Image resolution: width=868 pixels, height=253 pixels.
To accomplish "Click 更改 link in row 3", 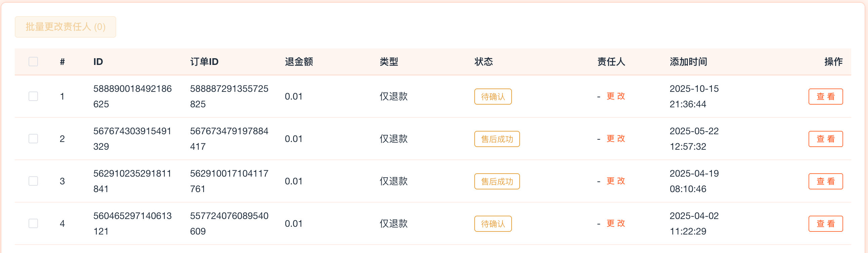I will (x=616, y=181).
